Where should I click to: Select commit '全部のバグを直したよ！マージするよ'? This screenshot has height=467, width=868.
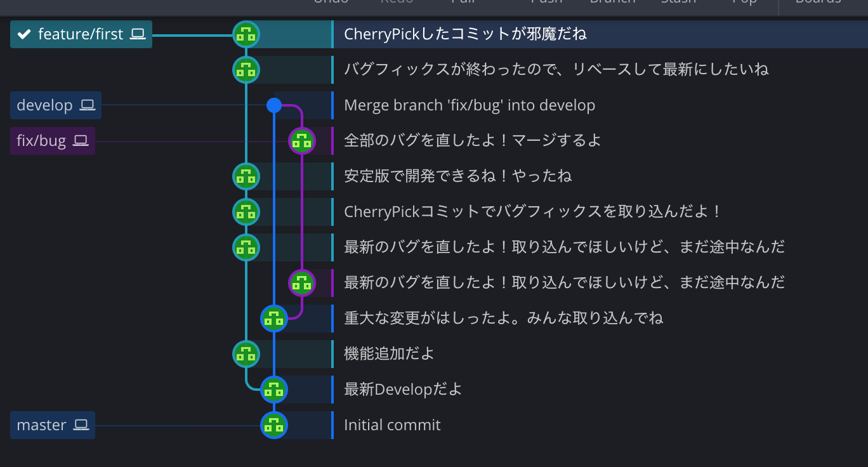(473, 141)
